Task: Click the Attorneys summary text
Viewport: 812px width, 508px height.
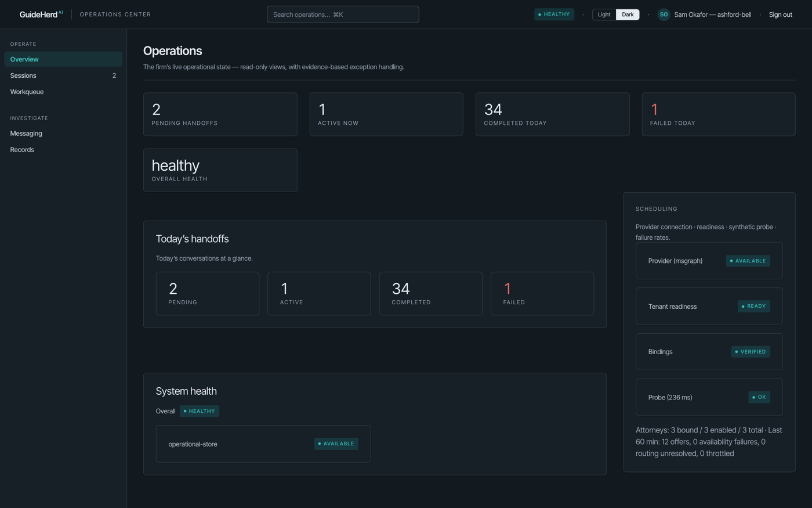Action: [x=709, y=442]
